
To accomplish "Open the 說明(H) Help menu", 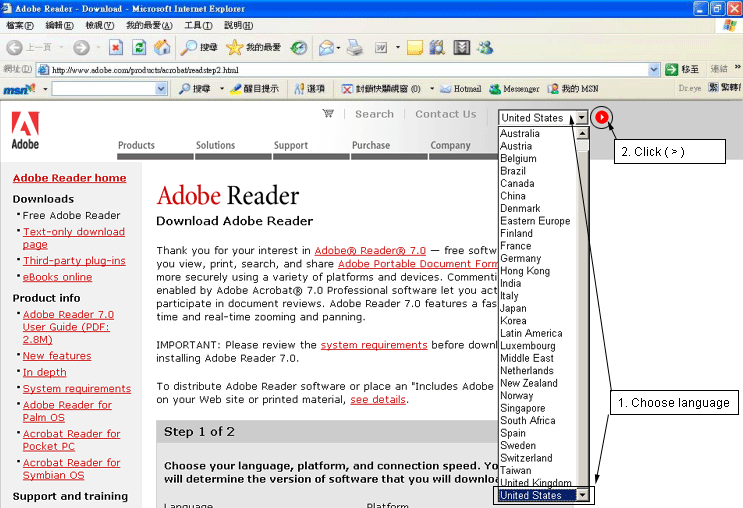I will pyautogui.click(x=238, y=25).
